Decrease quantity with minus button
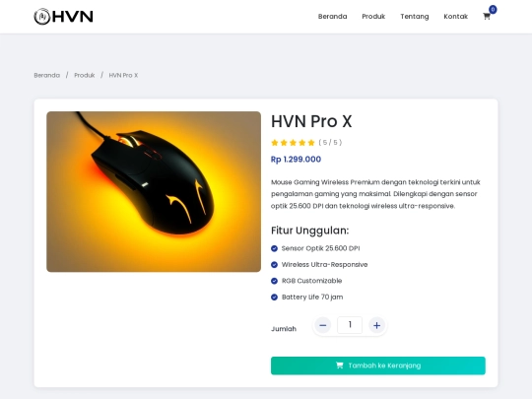532x399 pixels. (323, 325)
